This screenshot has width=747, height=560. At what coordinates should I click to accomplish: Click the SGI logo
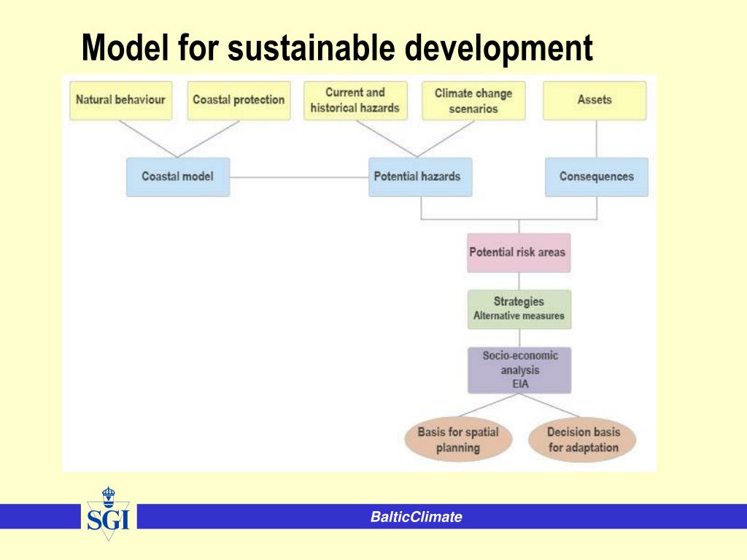pyautogui.click(x=109, y=514)
